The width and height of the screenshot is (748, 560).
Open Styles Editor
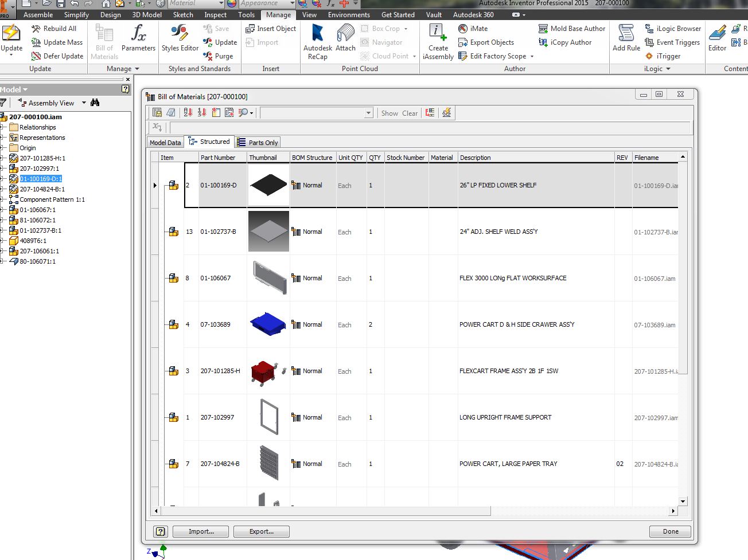[x=180, y=38]
